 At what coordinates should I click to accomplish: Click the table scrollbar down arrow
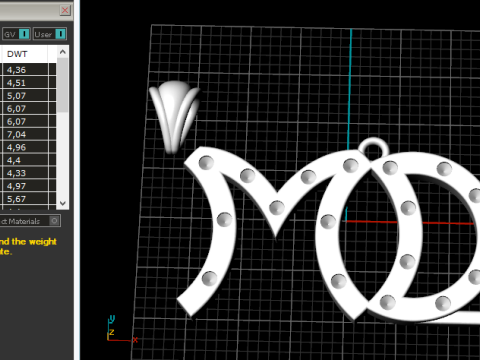click(x=63, y=203)
